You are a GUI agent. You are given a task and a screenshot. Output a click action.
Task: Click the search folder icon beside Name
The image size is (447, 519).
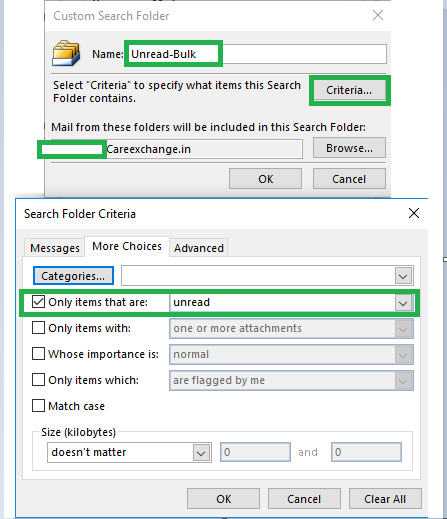pyautogui.click(x=66, y=53)
